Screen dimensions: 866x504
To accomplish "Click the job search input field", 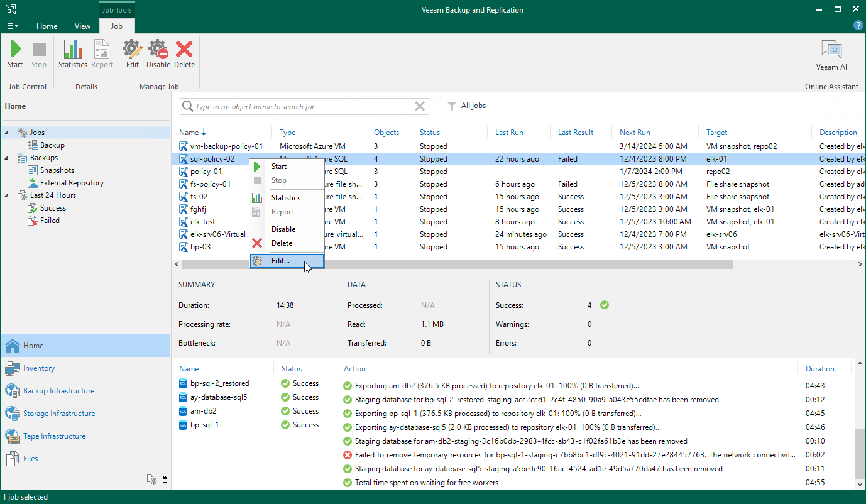I will 304,107.
